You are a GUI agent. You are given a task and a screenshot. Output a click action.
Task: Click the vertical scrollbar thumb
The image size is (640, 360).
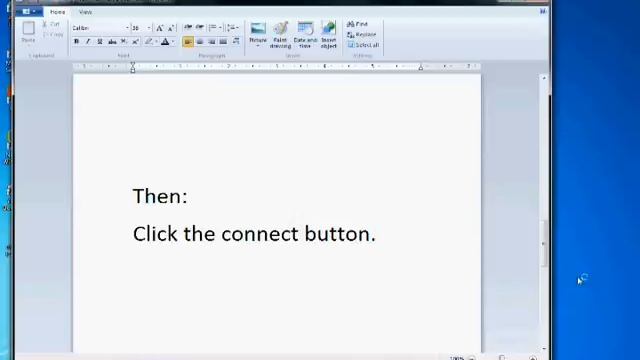544,244
